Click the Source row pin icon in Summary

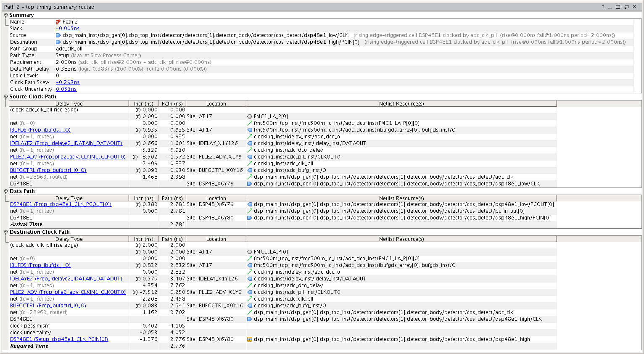click(58, 35)
